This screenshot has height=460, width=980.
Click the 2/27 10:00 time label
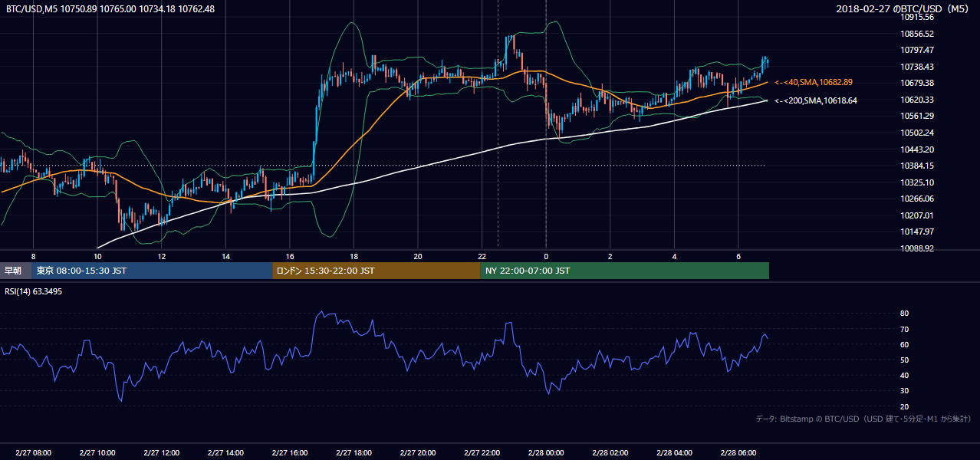[x=97, y=453]
